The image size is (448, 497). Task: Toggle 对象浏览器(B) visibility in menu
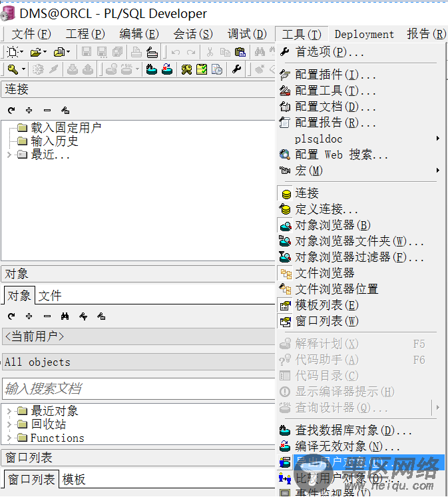tap(361, 225)
